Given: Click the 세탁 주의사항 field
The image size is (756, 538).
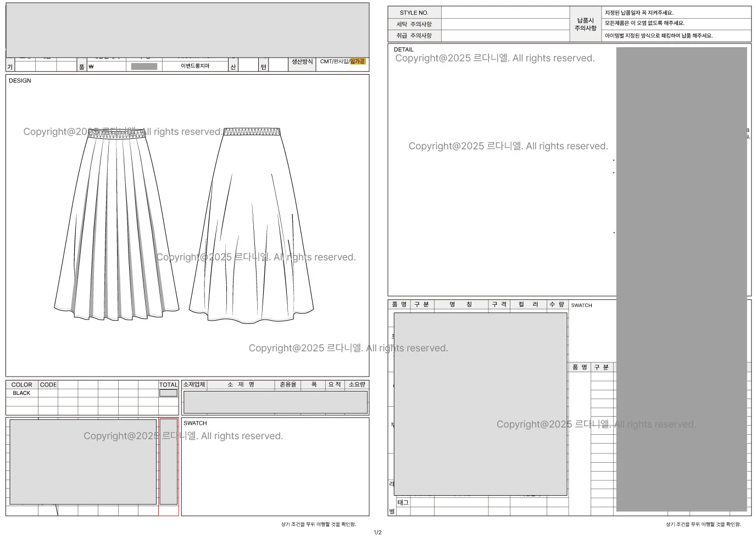Looking at the screenshot, I should 505,24.
